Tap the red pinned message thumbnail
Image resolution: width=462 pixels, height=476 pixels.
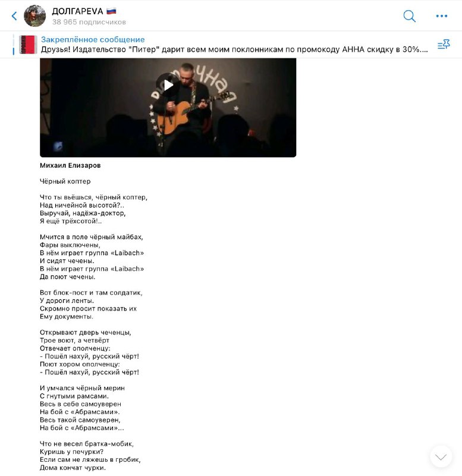(x=27, y=45)
